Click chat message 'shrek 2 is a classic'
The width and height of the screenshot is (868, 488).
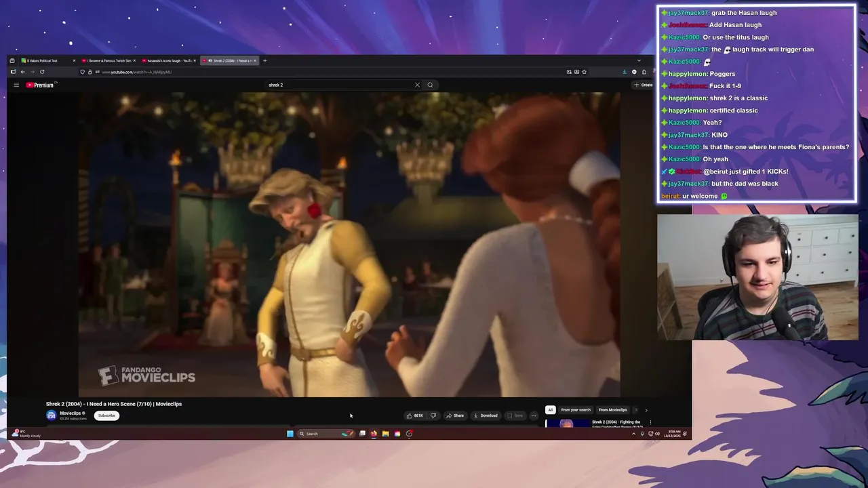coord(738,98)
